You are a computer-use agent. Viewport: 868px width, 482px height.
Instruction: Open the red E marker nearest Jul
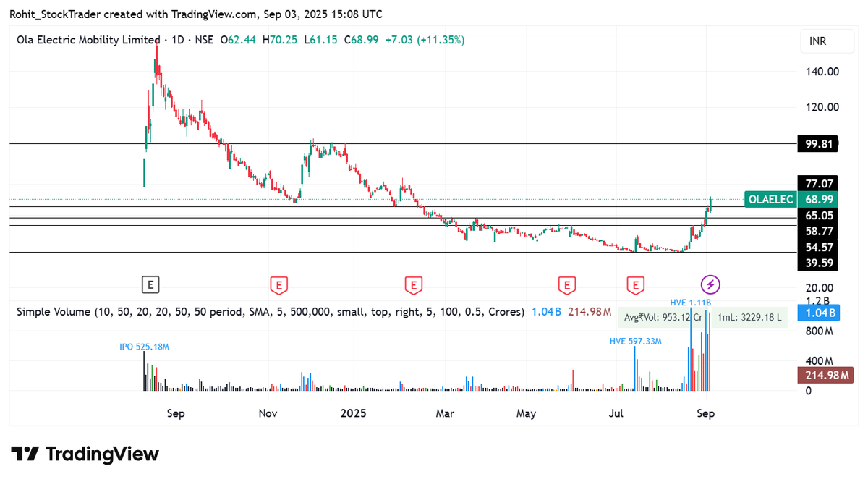[x=636, y=285]
